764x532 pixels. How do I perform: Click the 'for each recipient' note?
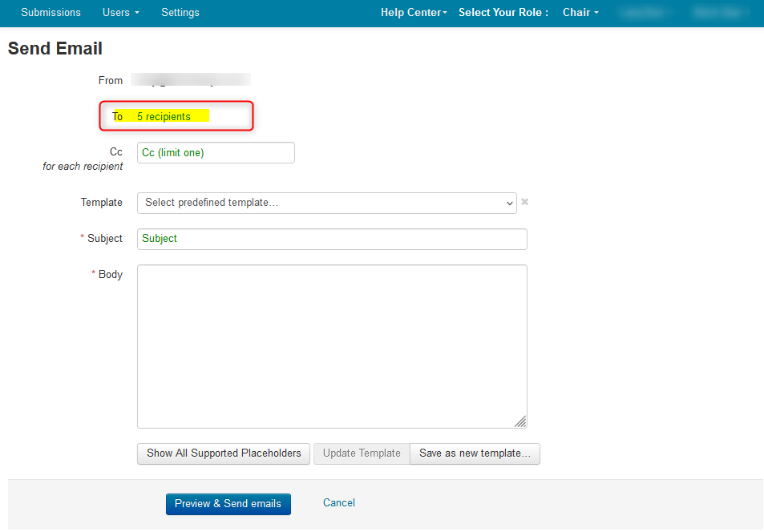pos(83,166)
